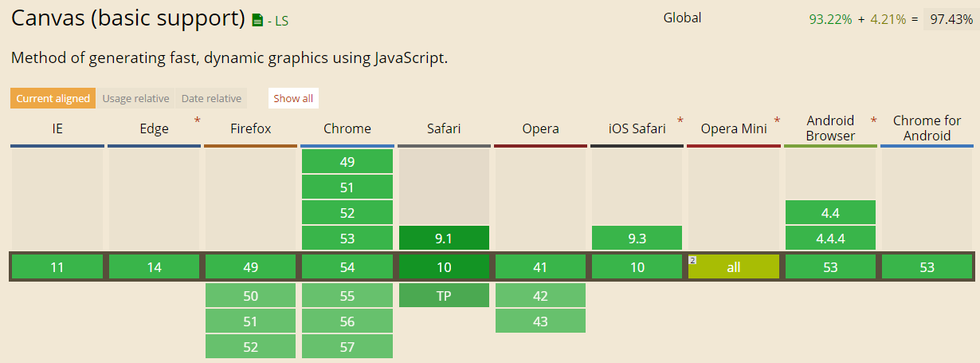Screen dimensions: 980x363
Task: Select the Chrome version 57 cell
Action: click(x=347, y=347)
